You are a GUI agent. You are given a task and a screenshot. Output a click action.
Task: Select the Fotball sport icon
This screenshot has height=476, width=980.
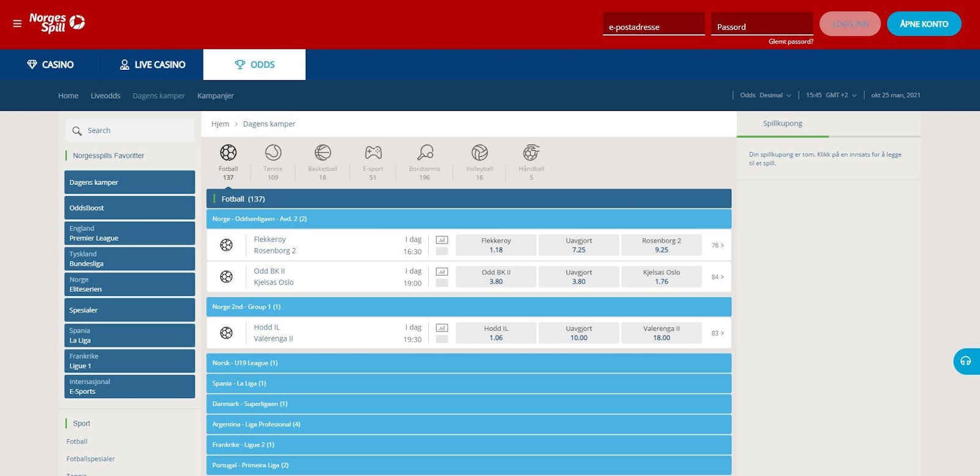pos(228,153)
